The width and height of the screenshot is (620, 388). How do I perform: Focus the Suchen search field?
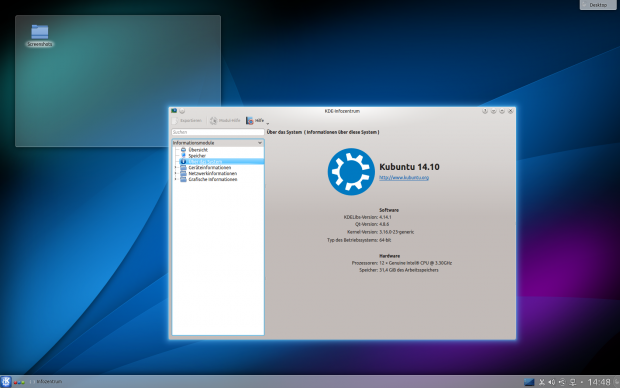coord(218,132)
